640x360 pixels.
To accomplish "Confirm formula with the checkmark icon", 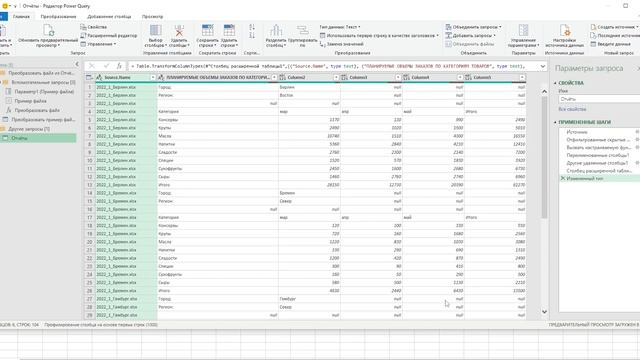I will [x=106, y=66].
